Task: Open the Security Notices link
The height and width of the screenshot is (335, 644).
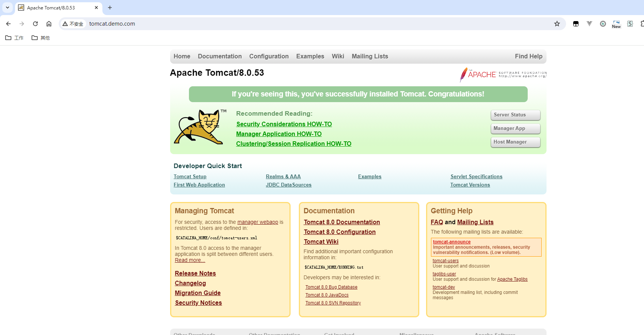Action: 198,303
